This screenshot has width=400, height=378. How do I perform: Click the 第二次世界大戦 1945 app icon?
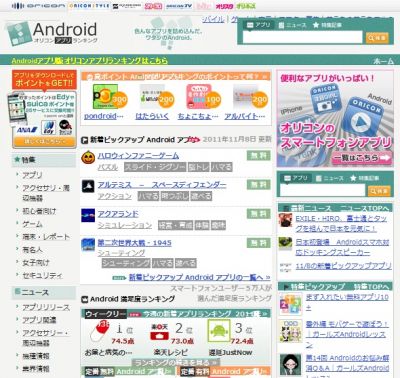pyautogui.click(x=88, y=245)
